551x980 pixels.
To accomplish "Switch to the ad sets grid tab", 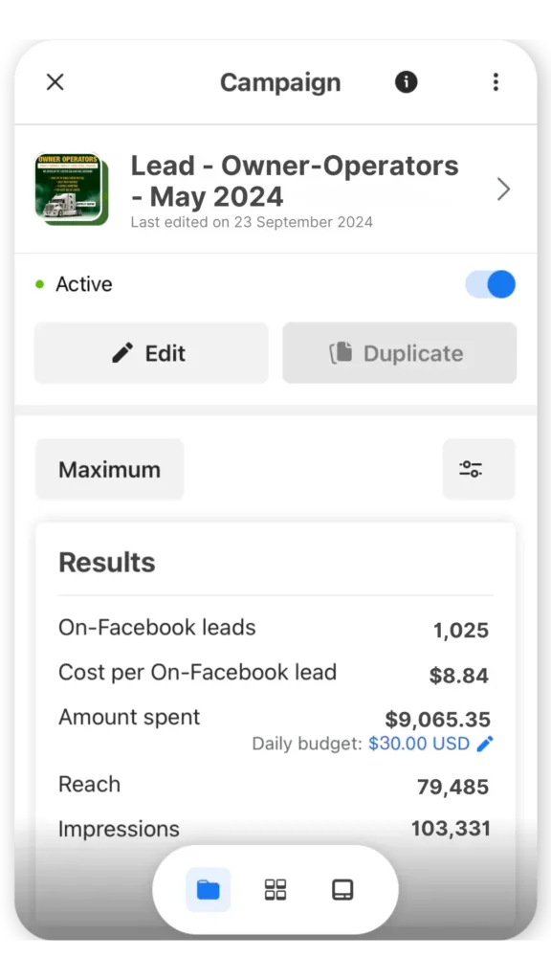I will click(x=275, y=889).
